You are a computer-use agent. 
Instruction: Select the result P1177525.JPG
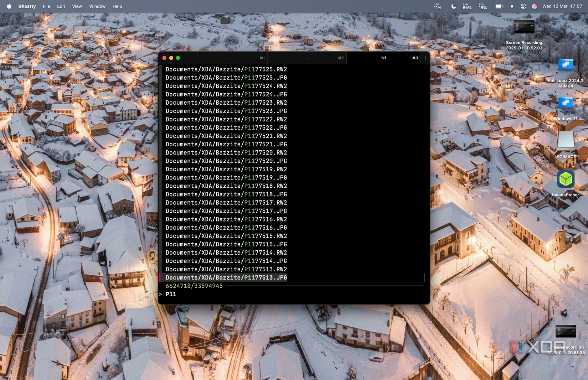pos(226,78)
